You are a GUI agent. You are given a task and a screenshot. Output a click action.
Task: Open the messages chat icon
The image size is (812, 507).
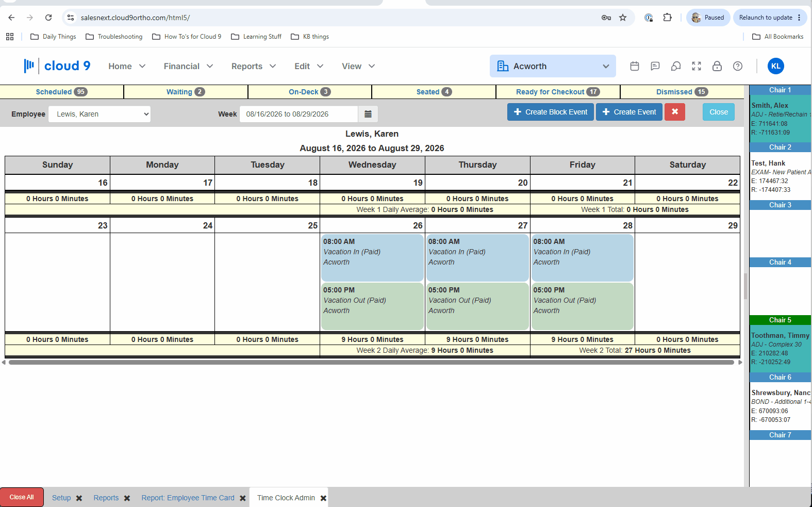pyautogui.click(x=655, y=66)
